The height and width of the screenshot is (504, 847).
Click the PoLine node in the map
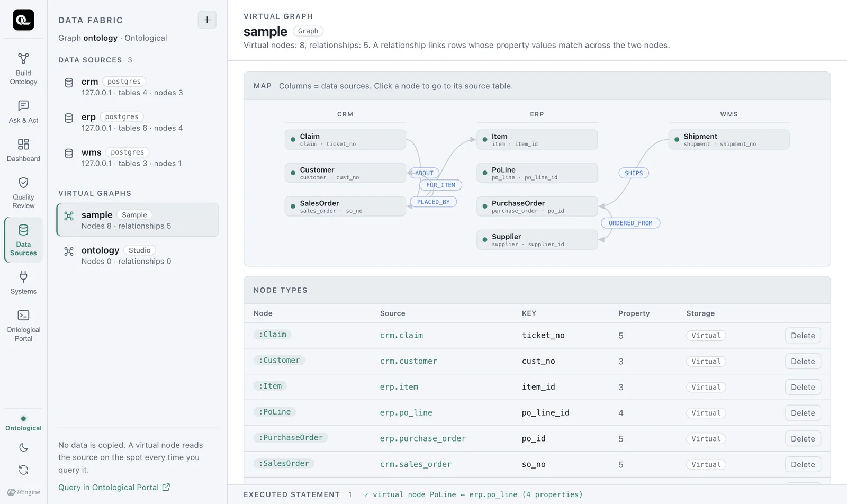tap(537, 173)
